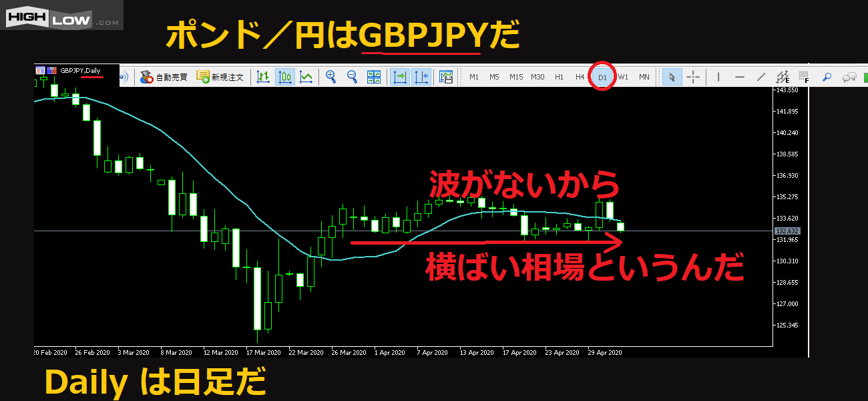Pick the trendline drawing tool

(761, 77)
